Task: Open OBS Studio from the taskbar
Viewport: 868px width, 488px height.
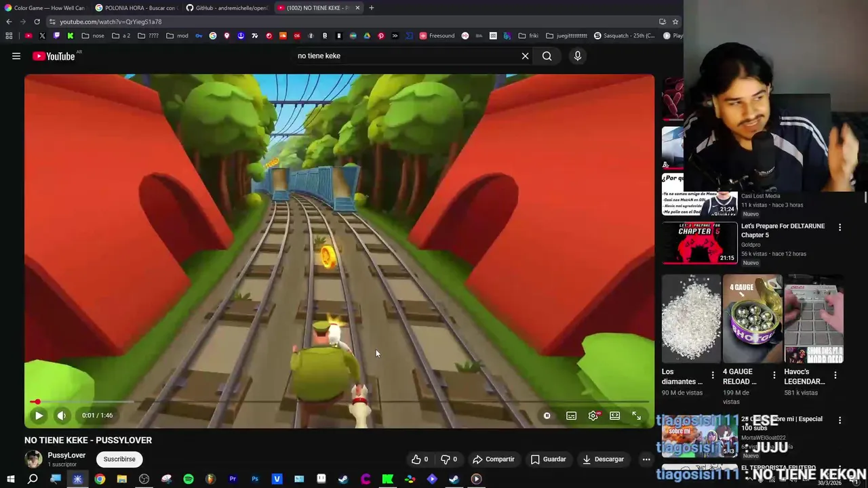Action: (x=144, y=479)
